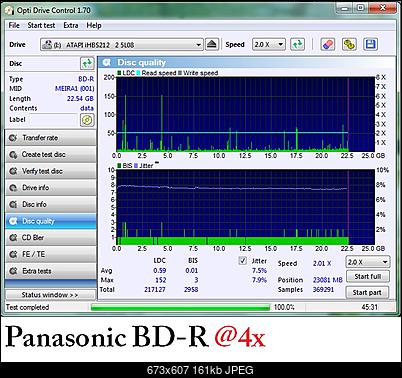This screenshot has width=402, height=378.
Task: Click the BIS Total value 2958
Action: tap(191, 289)
